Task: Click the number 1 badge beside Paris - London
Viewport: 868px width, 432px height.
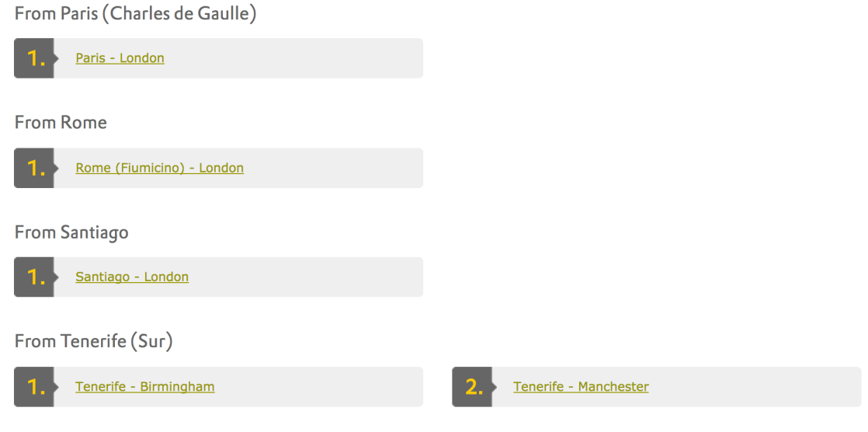Action: tap(34, 58)
